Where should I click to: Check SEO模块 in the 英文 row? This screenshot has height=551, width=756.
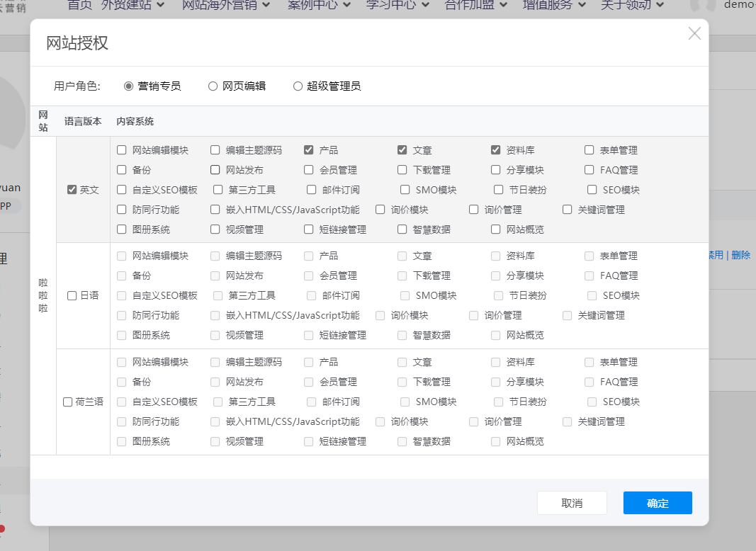click(x=592, y=190)
